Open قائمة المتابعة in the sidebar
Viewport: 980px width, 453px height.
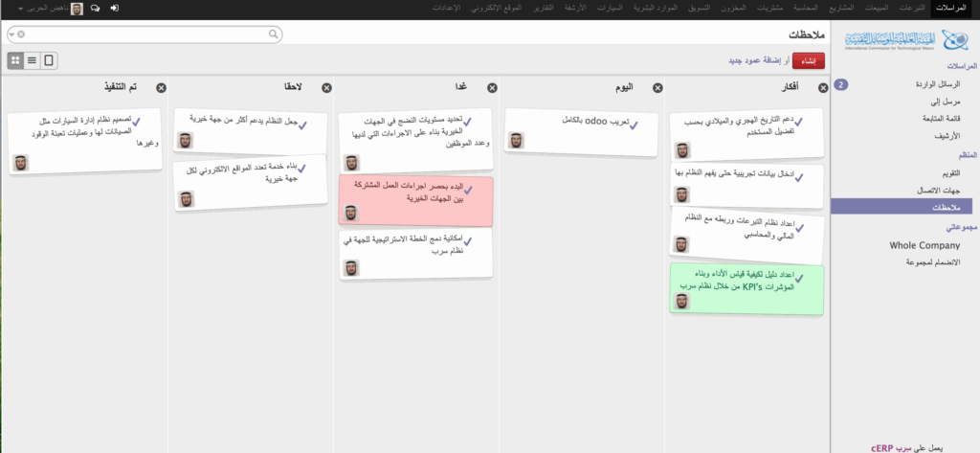click(942, 118)
